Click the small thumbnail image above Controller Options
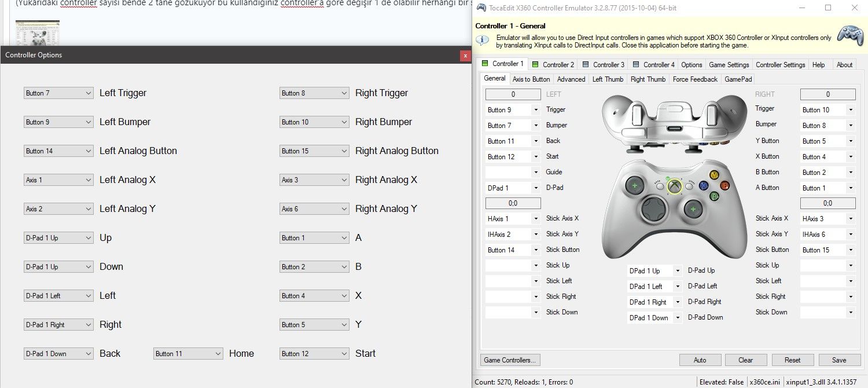The height and width of the screenshot is (388, 868). 37,32
